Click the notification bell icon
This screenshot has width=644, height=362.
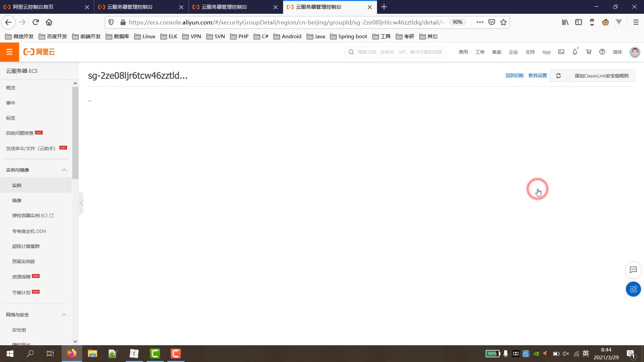pos(575,52)
